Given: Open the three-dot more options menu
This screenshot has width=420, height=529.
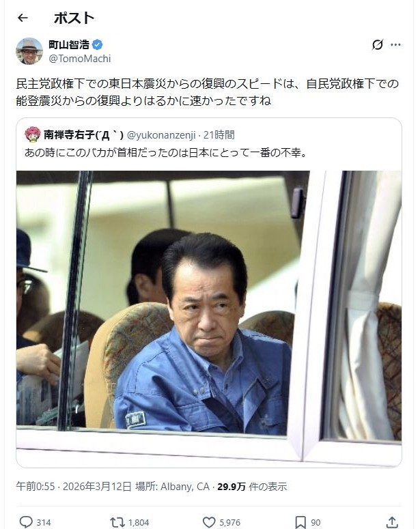Looking at the screenshot, I should coord(395,44).
